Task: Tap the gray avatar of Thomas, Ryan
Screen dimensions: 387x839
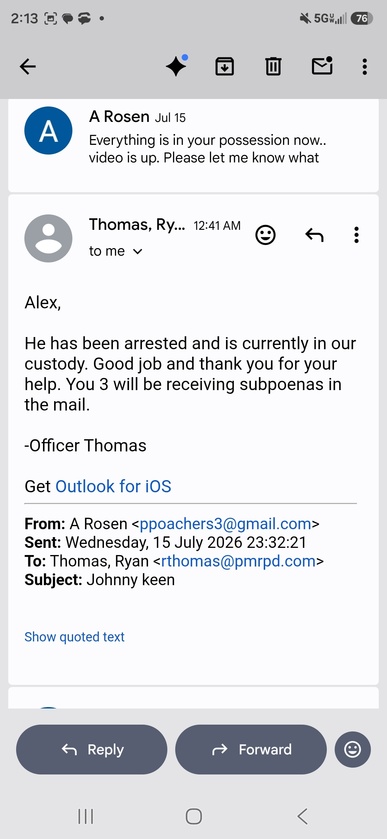Action: click(48, 238)
